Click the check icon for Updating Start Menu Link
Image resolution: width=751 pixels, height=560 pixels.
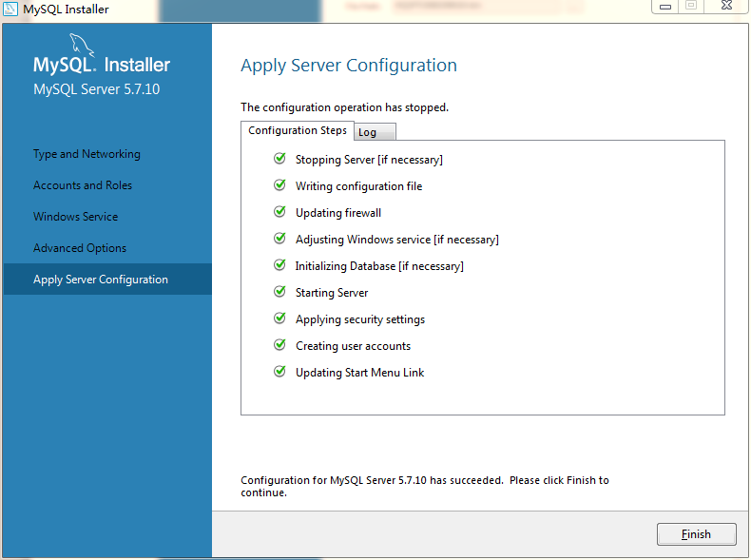point(279,372)
